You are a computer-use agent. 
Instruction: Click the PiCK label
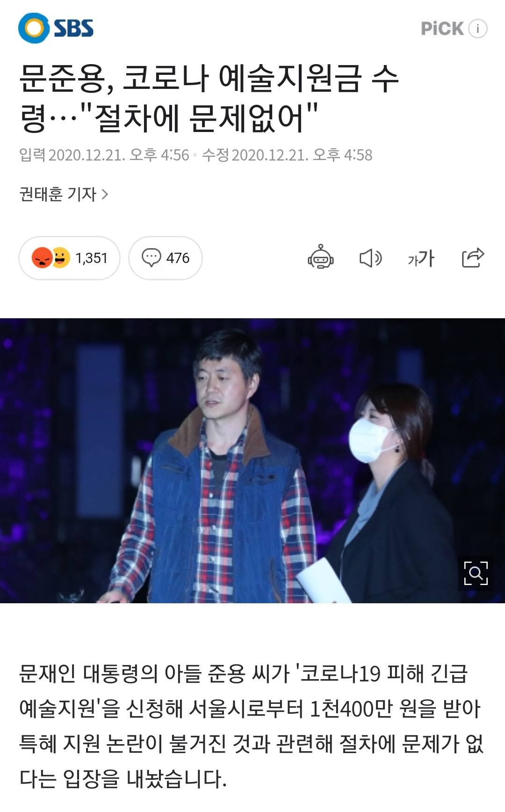pos(442,29)
